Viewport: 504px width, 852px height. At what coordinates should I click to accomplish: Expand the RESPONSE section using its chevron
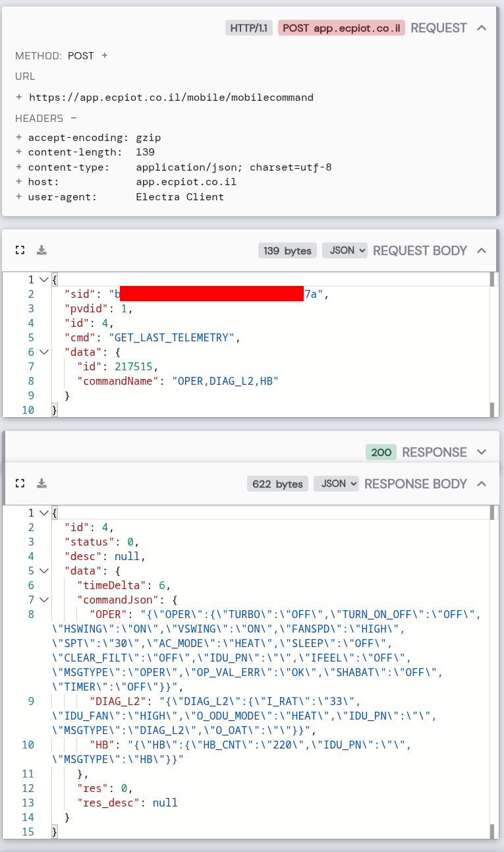coord(482,452)
